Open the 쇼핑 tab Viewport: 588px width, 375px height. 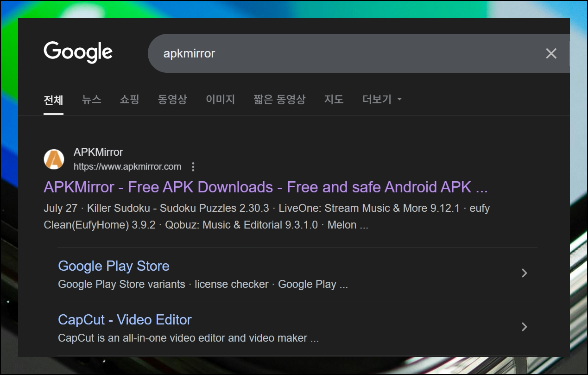pyautogui.click(x=129, y=99)
